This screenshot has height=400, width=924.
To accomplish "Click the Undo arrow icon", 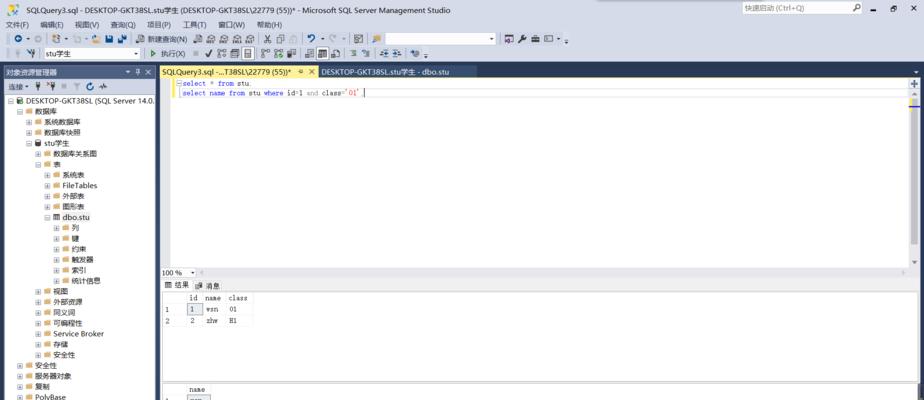I will point(312,39).
